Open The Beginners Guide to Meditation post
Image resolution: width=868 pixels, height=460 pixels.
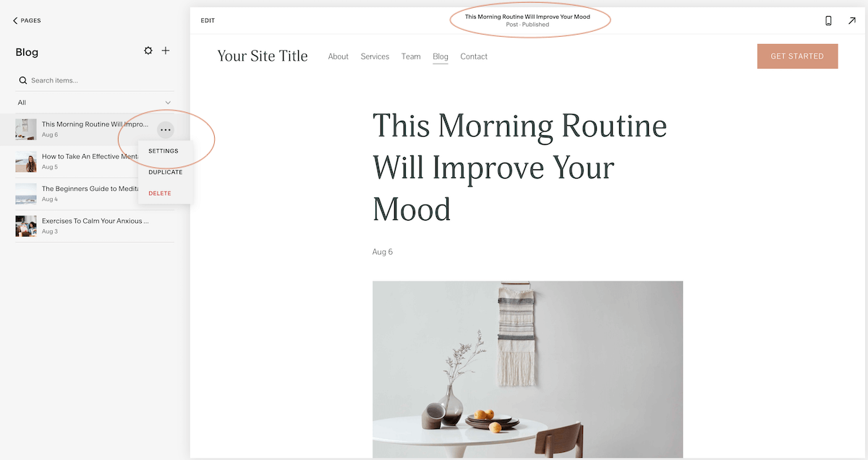tap(95, 194)
